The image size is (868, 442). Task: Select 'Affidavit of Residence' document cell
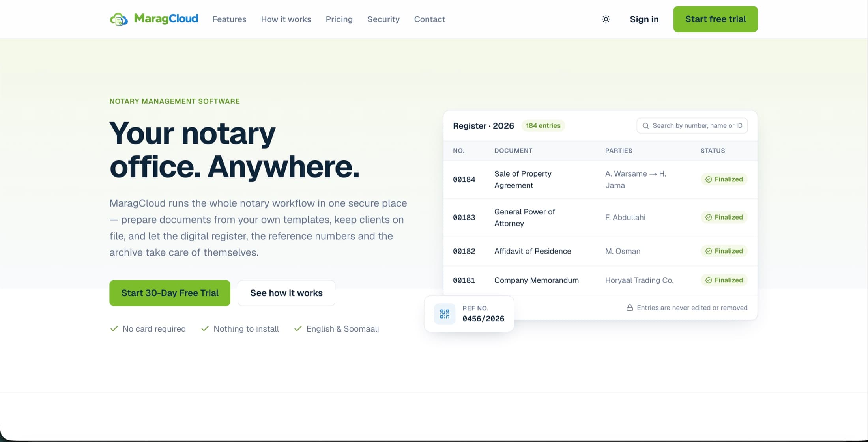tap(533, 251)
